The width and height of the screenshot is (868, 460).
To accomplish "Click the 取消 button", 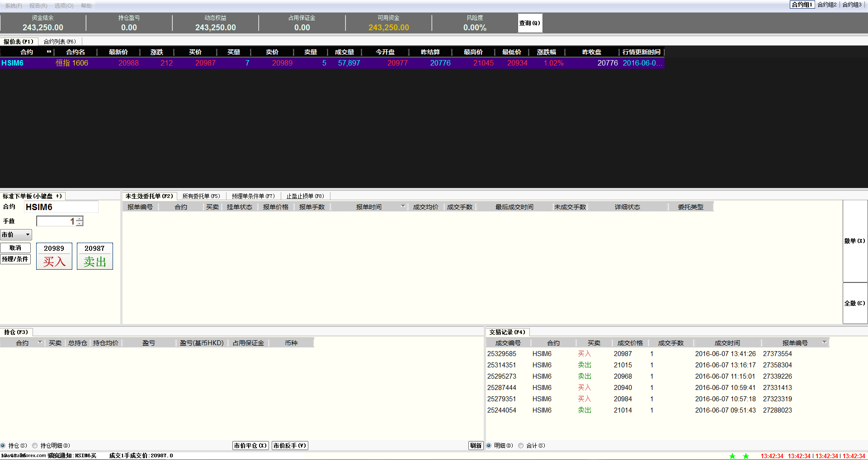I will pyautogui.click(x=15, y=248).
